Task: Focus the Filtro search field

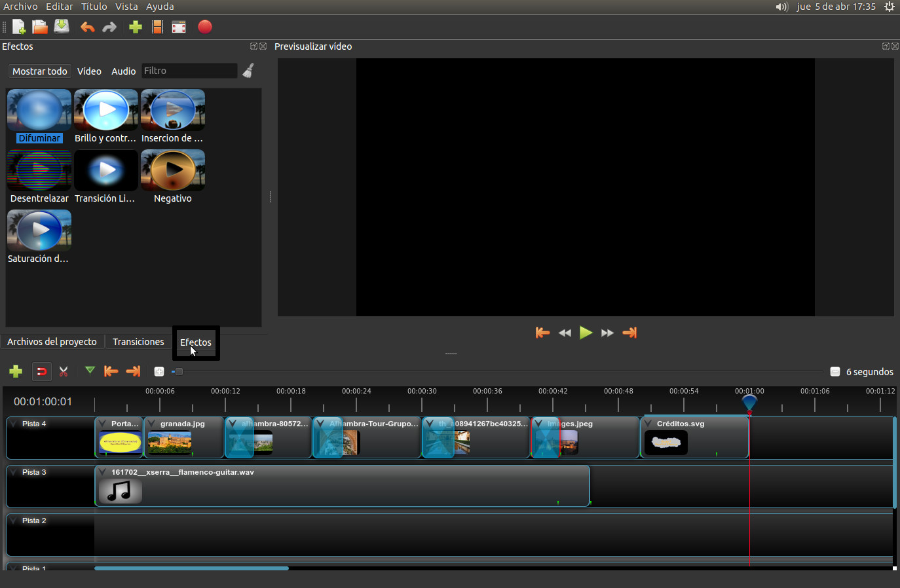Action: pos(189,71)
